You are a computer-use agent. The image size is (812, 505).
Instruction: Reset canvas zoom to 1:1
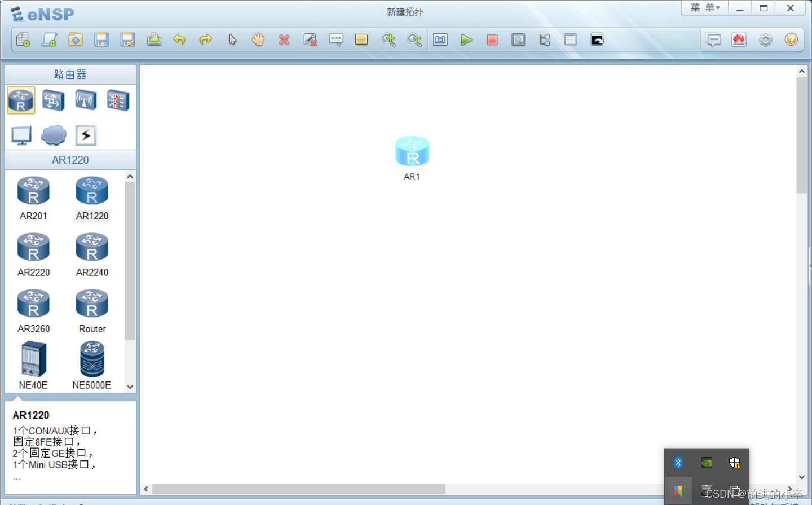pos(440,39)
